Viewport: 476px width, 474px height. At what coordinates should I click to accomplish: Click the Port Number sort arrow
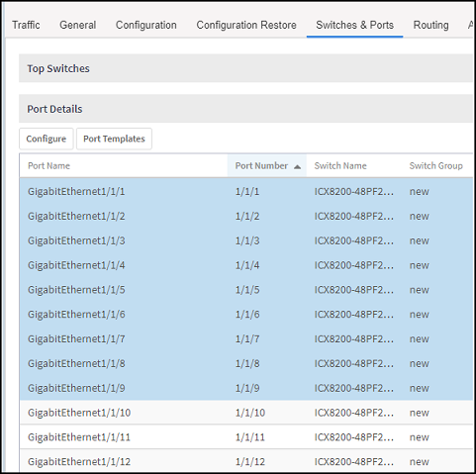click(297, 166)
